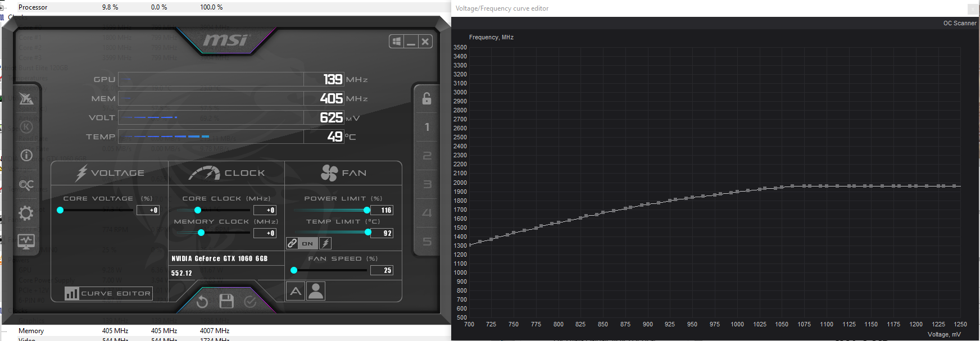This screenshot has width=980, height=341.
Task: Save profile with the floppy disk icon
Action: pyautogui.click(x=226, y=301)
